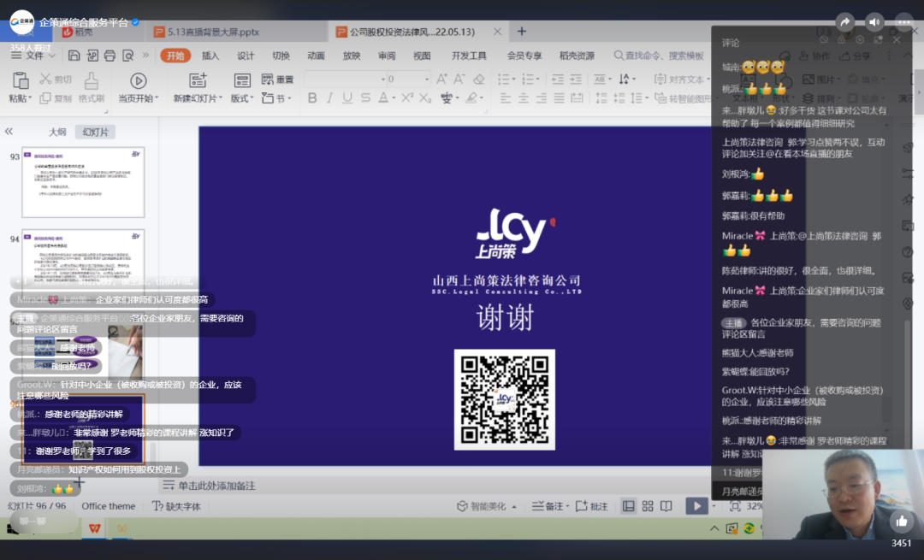Switch to slide sorter grid view
The height and width of the screenshot is (560, 924).
(648, 506)
